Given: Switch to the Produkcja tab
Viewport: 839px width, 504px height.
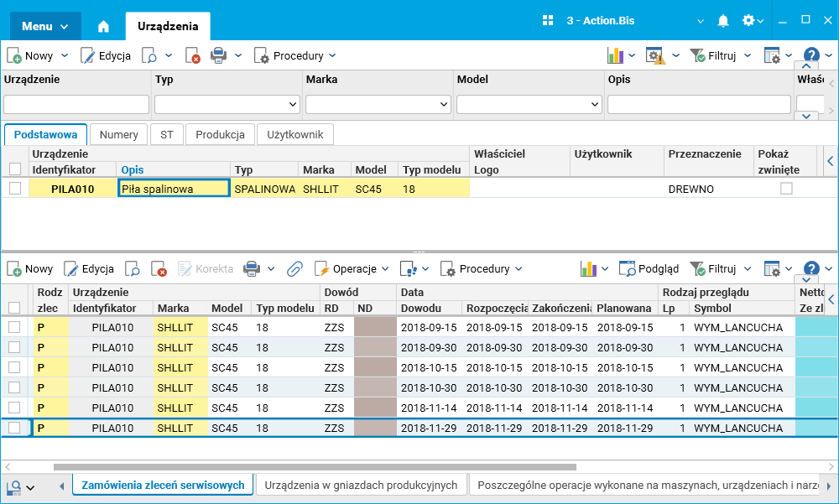Looking at the screenshot, I should 221,134.
